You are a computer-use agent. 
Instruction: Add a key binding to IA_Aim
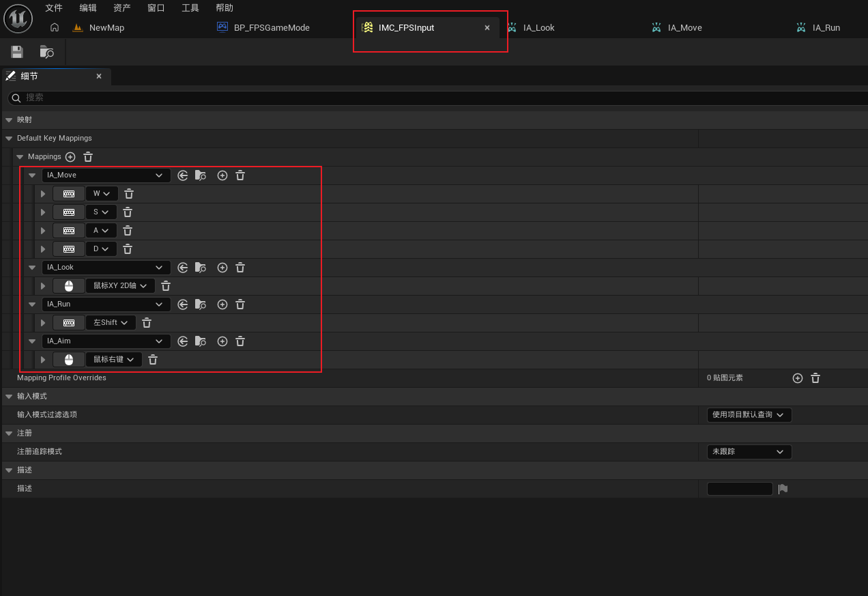(x=222, y=341)
